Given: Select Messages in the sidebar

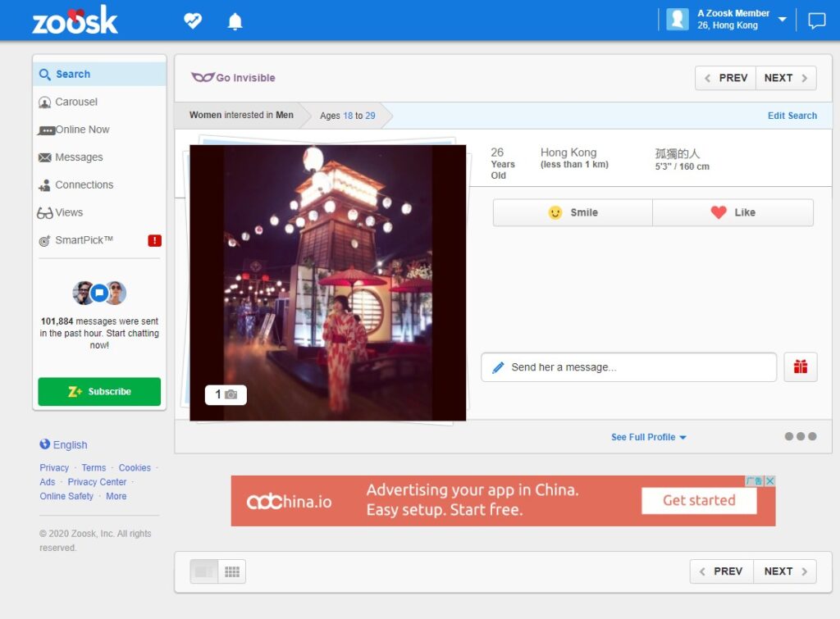Looking at the screenshot, I should pyautogui.click(x=77, y=157).
